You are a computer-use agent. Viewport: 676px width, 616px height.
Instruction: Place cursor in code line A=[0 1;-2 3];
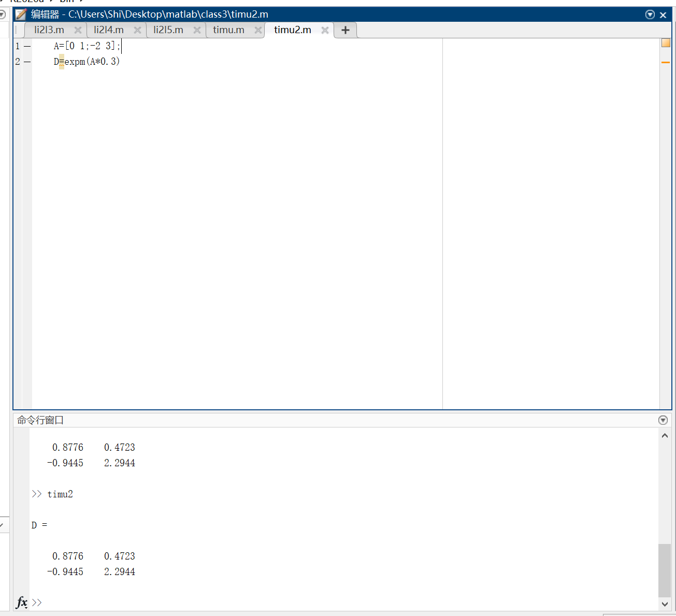click(87, 46)
